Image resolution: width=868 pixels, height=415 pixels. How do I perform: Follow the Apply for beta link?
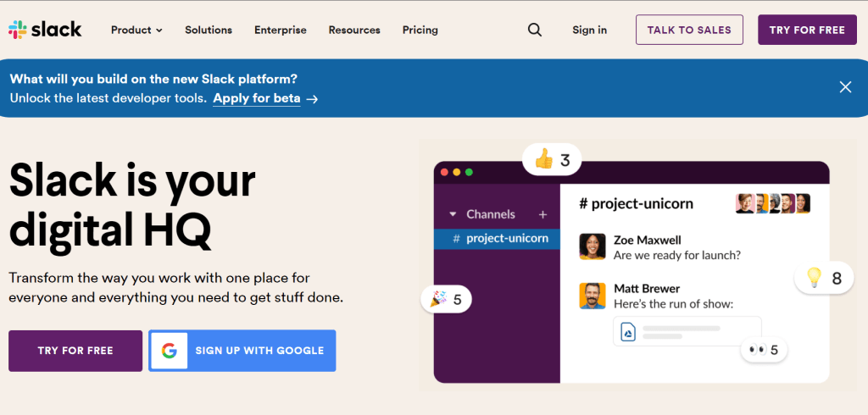coord(257,99)
